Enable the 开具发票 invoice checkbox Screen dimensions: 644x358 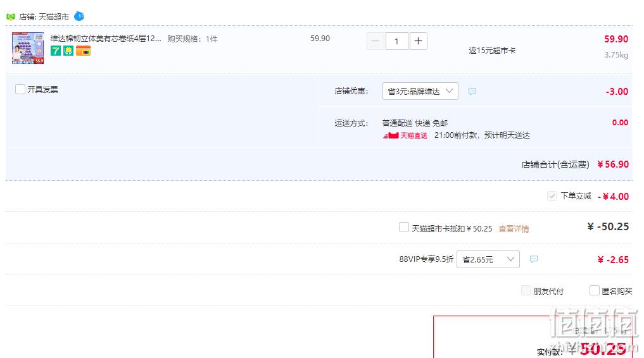coord(20,89)
